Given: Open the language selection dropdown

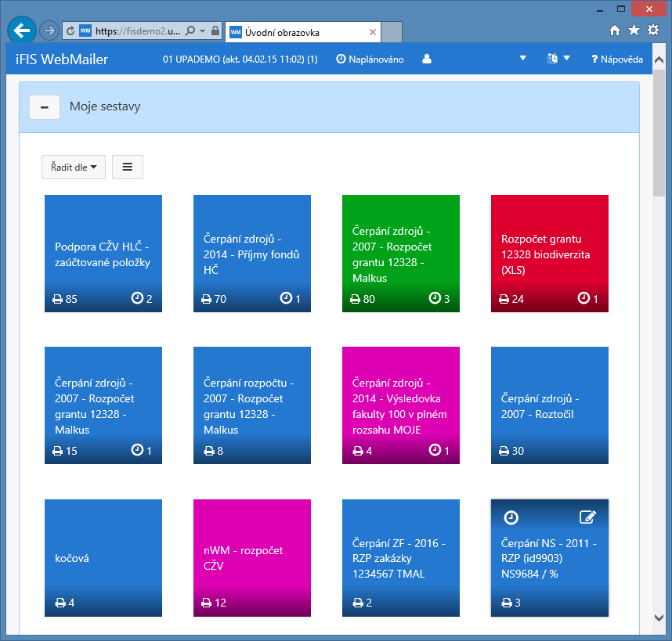Looking at the screenshot, I should pyautogui.click(x=558, y=59).
